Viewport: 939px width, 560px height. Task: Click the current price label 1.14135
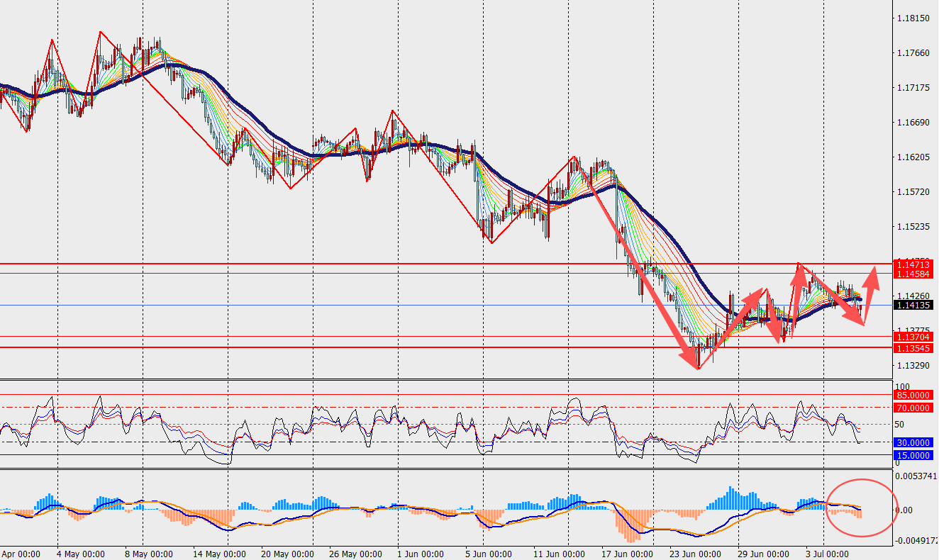pyautogui.click(x=912, y=306)
